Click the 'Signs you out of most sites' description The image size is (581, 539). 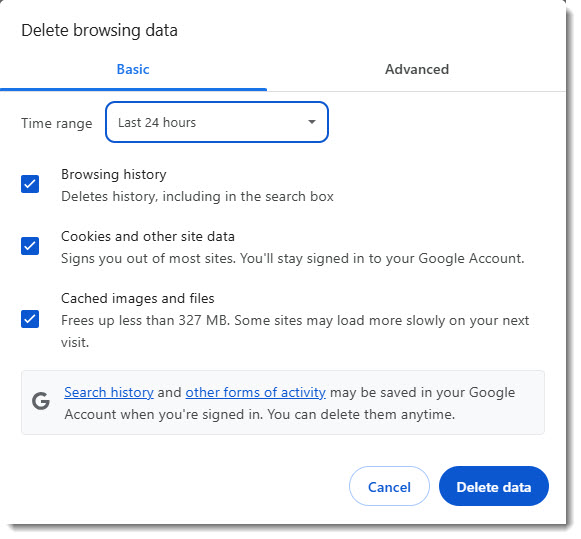click(x=293, y=259)
